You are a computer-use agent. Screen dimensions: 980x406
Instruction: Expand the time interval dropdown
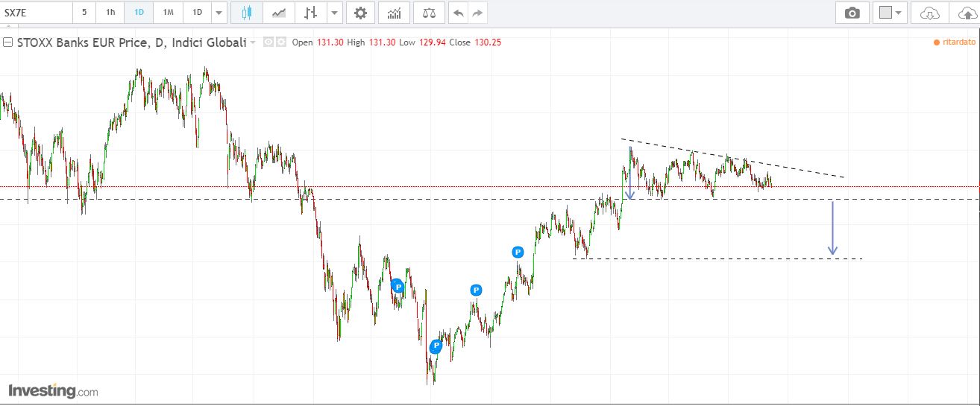pos(219,13)
